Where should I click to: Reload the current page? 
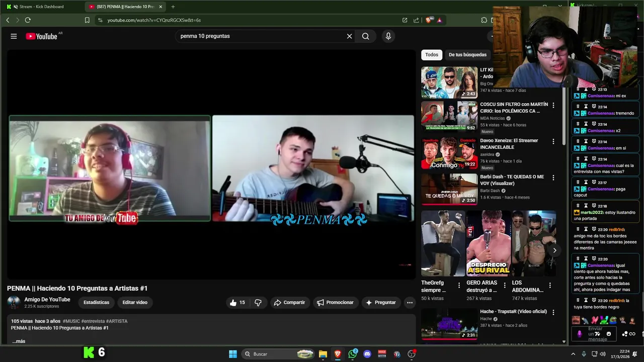click(x=28, y=20)
